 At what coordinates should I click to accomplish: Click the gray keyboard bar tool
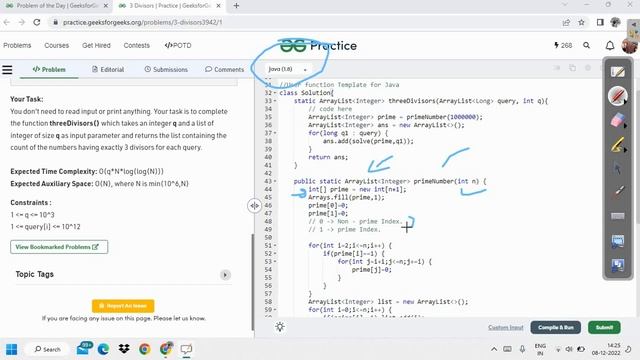click(x=618, y=216)
